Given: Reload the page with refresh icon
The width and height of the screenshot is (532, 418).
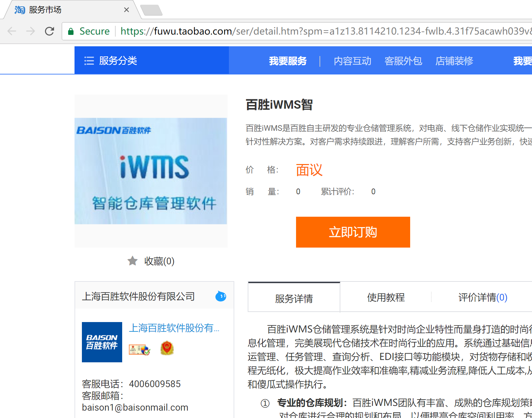Looking at the screenshot, I should [50, 31].
